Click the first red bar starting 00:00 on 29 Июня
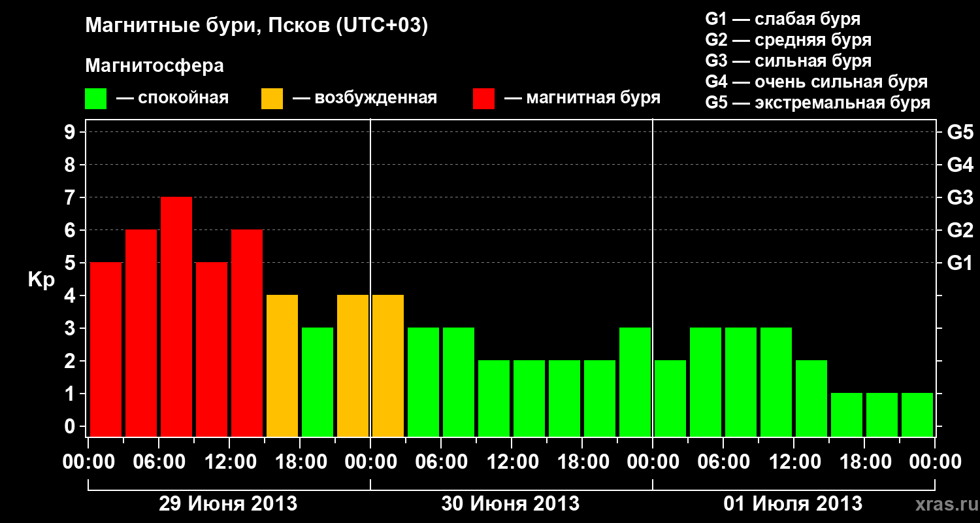 click(x=106, y=349)
